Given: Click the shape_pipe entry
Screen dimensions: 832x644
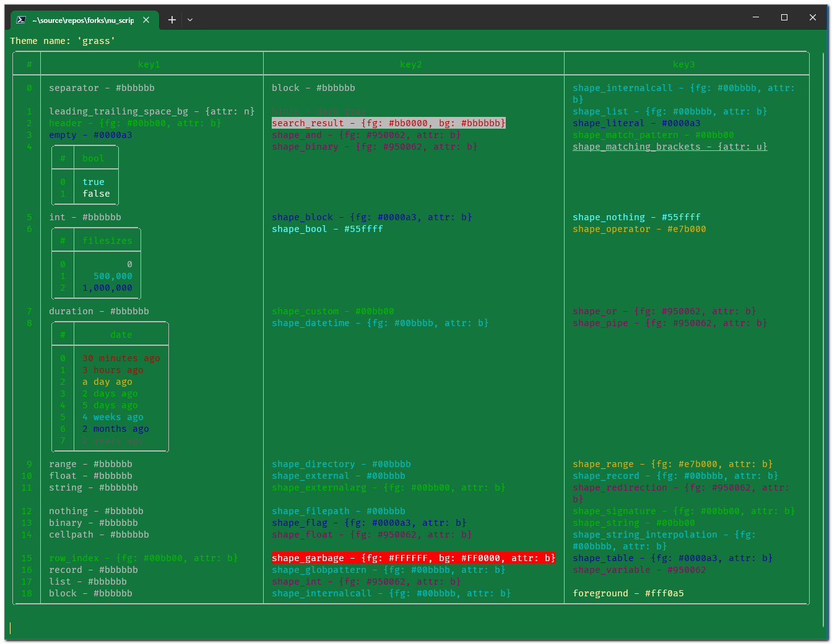Looking at the screenshot, I should click(670, 323).
